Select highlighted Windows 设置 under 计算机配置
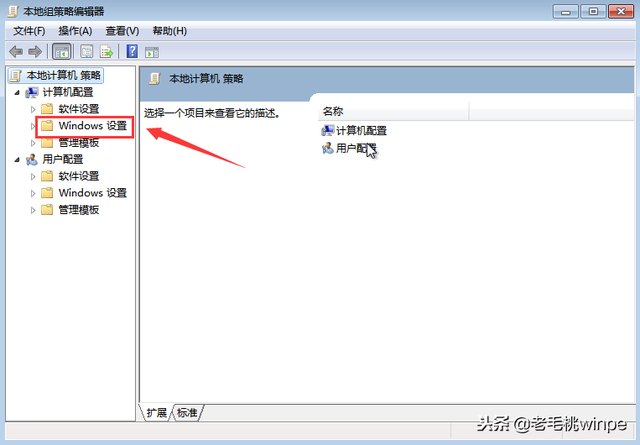The image size is (640, 445). point(85,126)
